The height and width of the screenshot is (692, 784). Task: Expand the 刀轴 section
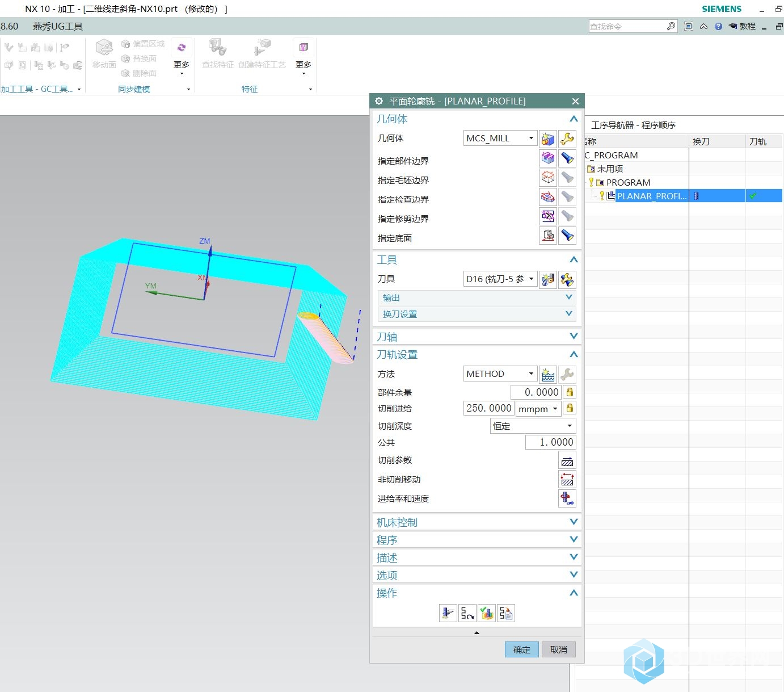pos(477,337)
